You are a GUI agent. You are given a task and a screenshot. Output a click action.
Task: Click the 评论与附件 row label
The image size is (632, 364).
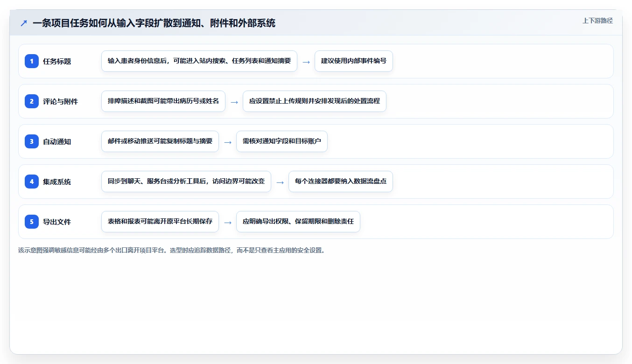point(60,101)
